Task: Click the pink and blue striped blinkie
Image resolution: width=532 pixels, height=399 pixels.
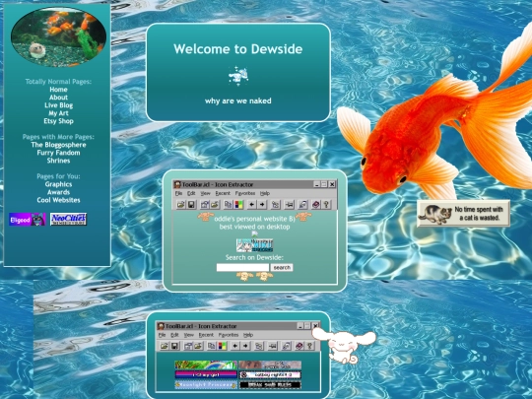Action: [206, 375]
